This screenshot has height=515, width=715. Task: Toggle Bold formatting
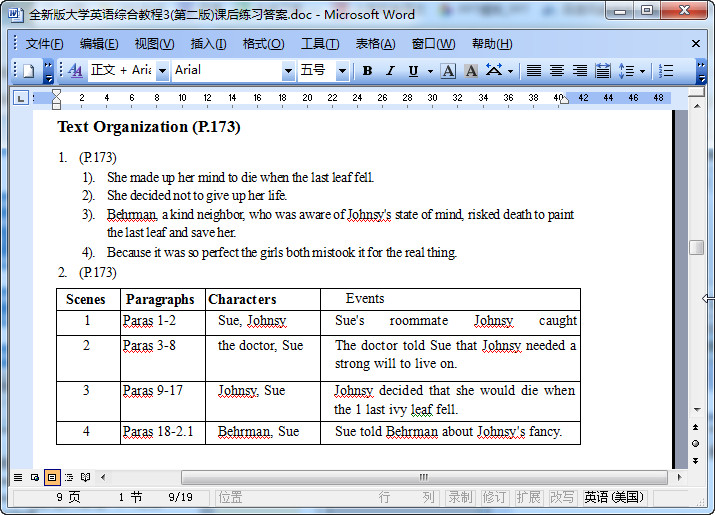tap(367, 71)
